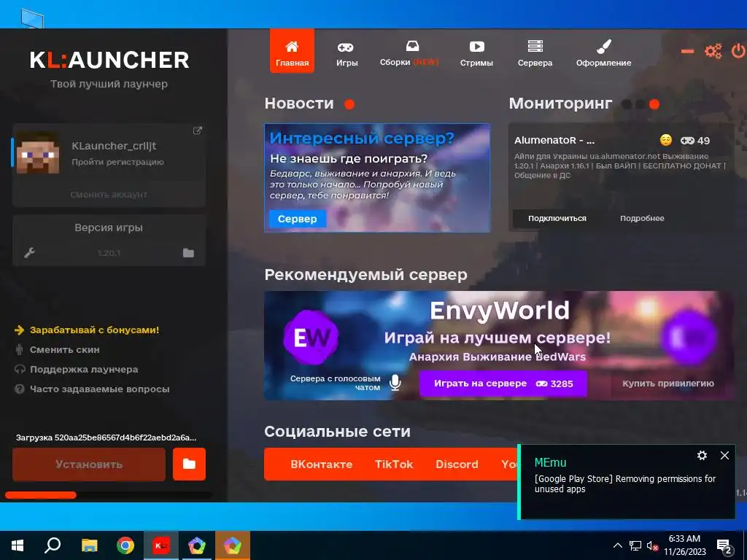The image size is (747, 560).
Task: Click Подключиться for AlumenatoR server
Action: pyautogui.click(x=557, y=218)
